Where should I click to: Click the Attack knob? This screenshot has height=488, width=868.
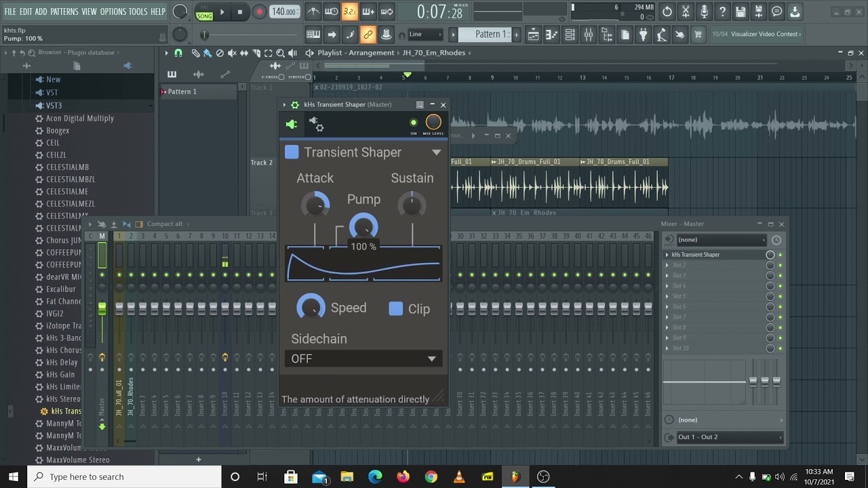(x=315, y=205)
